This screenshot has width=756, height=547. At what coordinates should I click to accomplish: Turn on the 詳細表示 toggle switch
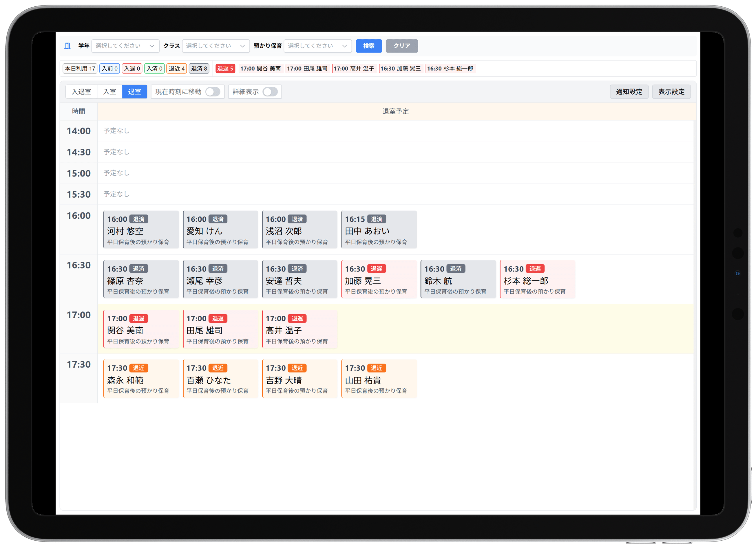point(270,92)
